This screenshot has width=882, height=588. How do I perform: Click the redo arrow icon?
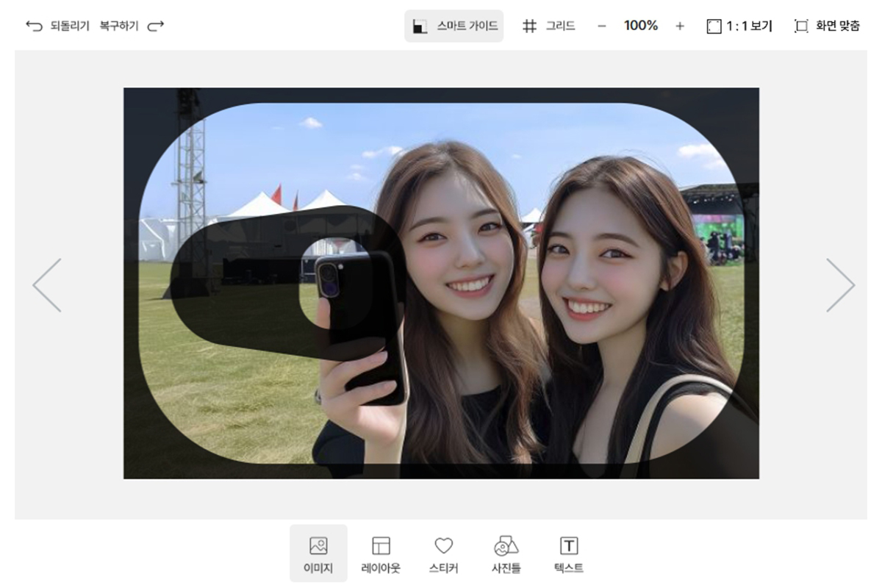point(155,26)
